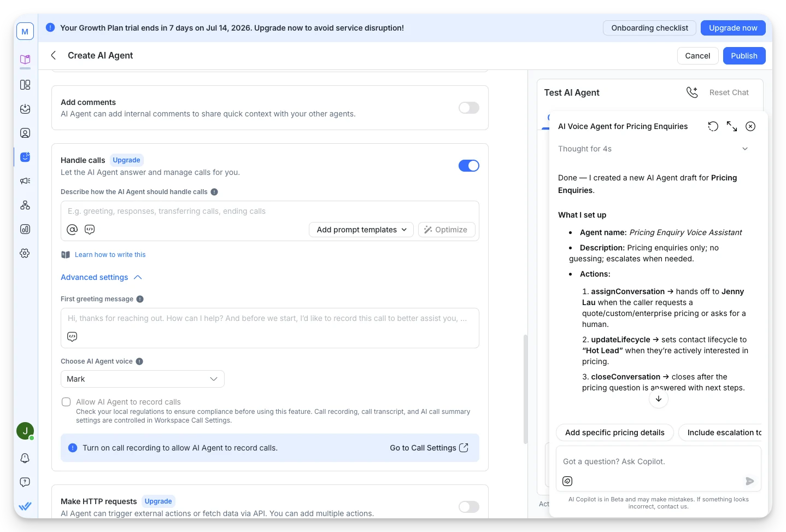Click the Upgrade badge next to Make HTTP requests
This screenshot has height=532, width=786.
tap(159, 501)
